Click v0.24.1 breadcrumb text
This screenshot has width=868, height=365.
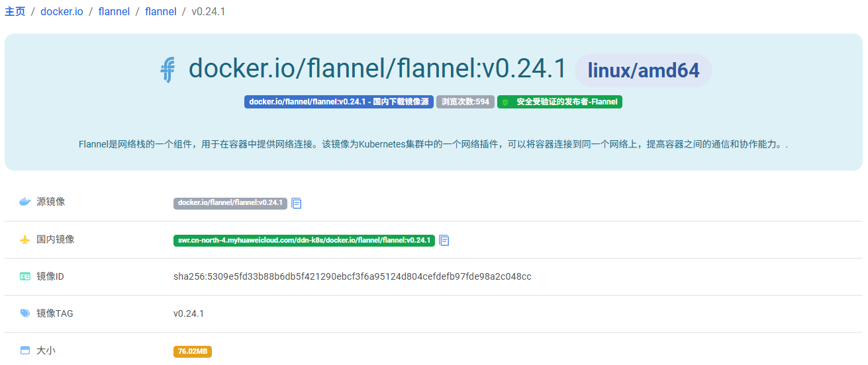(209, 11)
